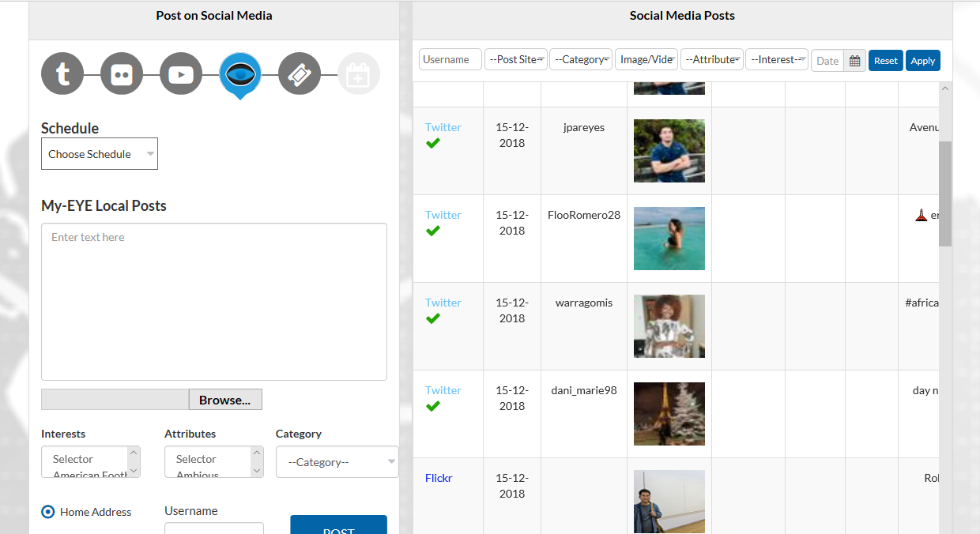Open the calendar schedule step icon
This screenshot has width=980, height=534.
point(359,74)
